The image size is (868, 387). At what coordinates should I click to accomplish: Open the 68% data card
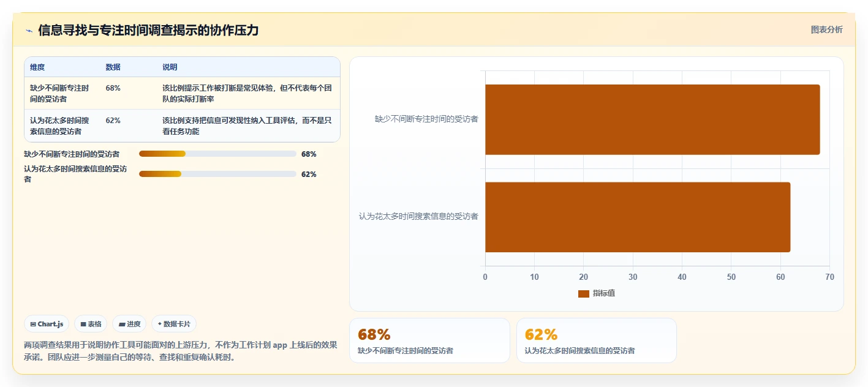pos(429,340)
